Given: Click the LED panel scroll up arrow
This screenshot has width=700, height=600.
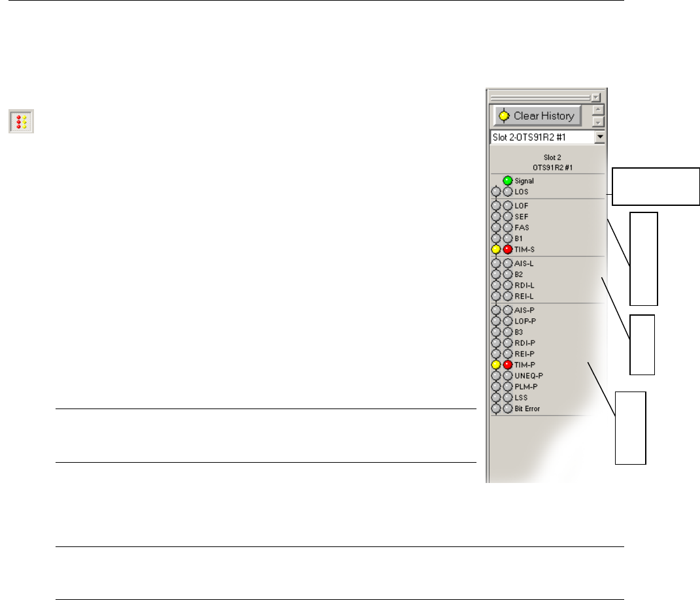Looking at the screenshot, I should 598,109.
